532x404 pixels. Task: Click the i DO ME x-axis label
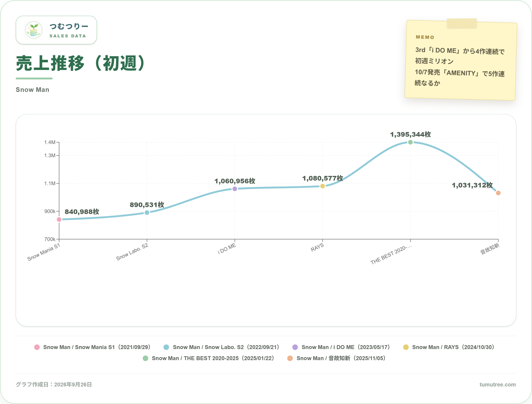(227, 248)
